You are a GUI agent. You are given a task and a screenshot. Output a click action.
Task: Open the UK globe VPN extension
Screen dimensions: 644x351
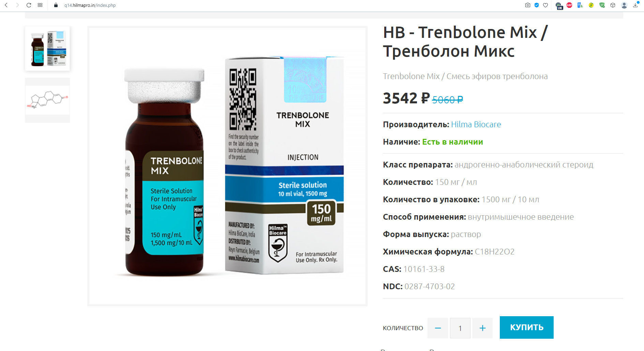(559, 5)
